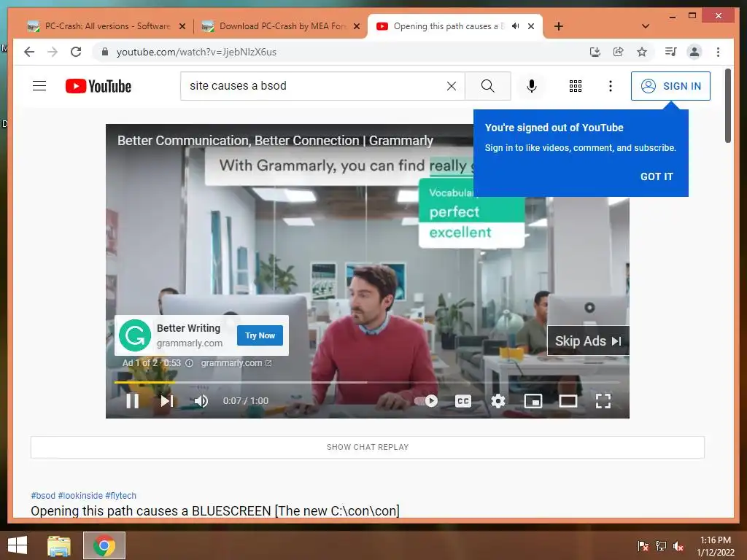
Task: Click the #flytech hashtag
Action: (x=120, y=496)
